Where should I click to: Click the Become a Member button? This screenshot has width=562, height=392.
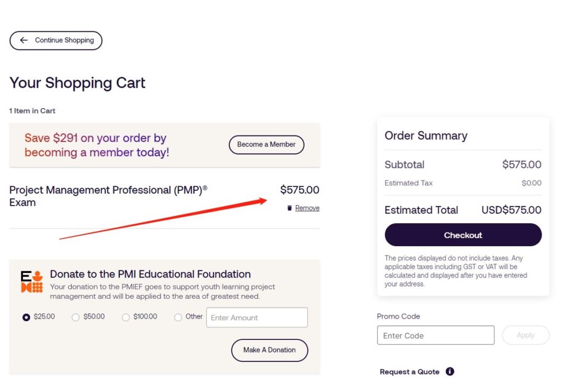(x=266, y=145)
